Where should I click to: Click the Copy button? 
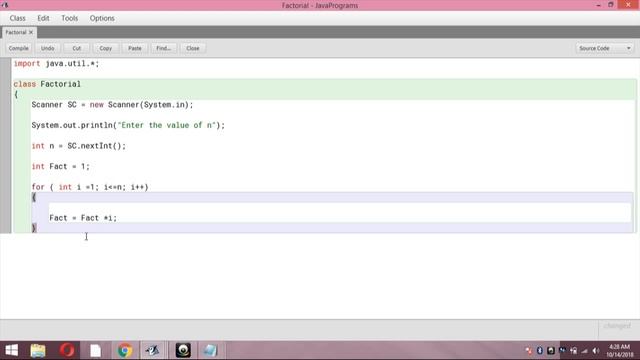pos(105,48)
